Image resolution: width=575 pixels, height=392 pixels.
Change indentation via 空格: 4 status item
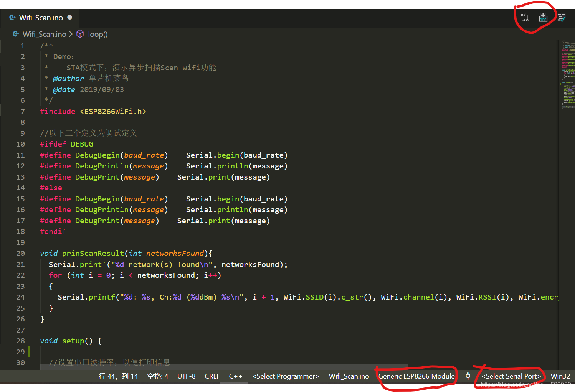click(x=157, y=376)
